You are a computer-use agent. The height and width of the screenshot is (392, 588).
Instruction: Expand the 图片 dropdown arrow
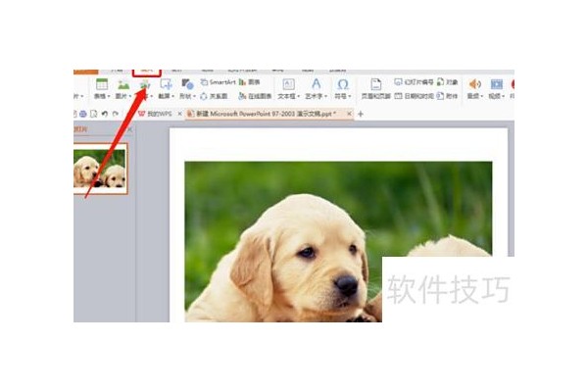pos(130,97)
